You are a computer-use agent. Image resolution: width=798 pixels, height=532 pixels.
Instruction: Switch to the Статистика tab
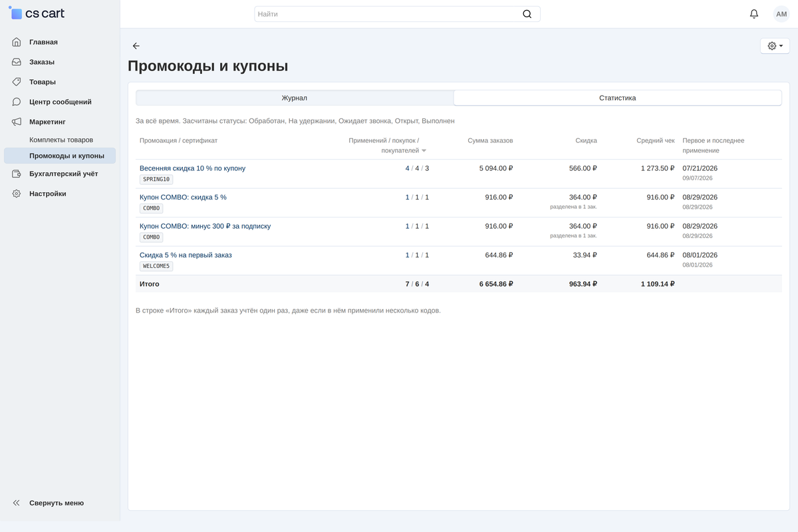(617, 98)
